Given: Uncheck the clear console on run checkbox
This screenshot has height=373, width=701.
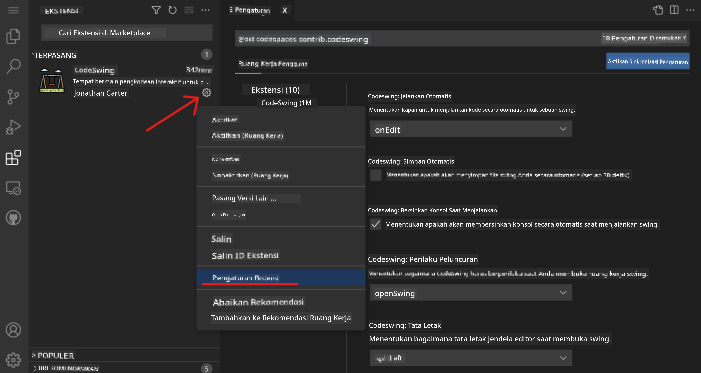Looking at the screenshot, I should [376, 224].
